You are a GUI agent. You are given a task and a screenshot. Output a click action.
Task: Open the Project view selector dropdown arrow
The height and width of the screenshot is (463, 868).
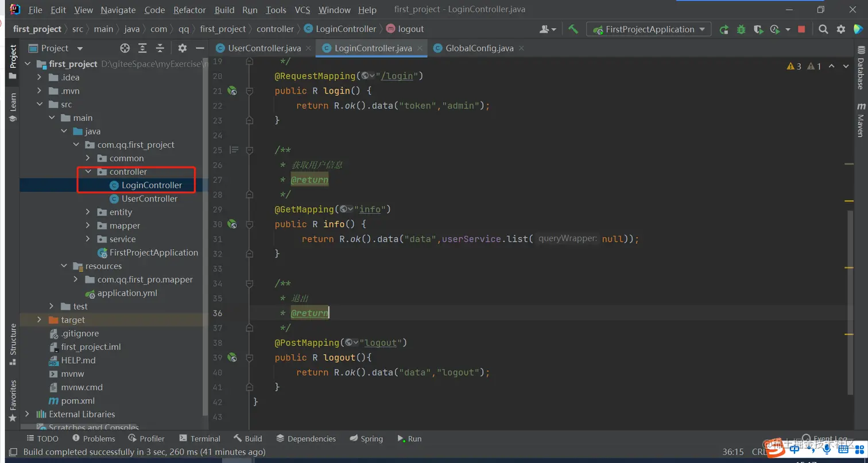[x=80, y=48]
